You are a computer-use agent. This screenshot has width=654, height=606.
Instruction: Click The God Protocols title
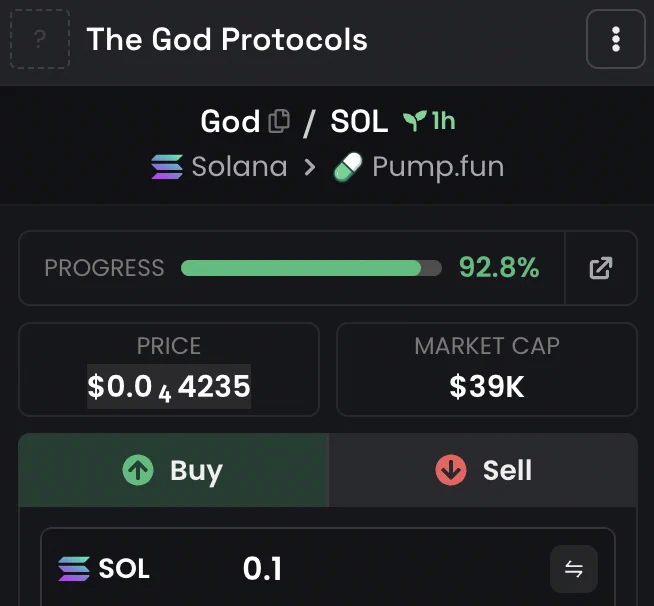[227, 39]
